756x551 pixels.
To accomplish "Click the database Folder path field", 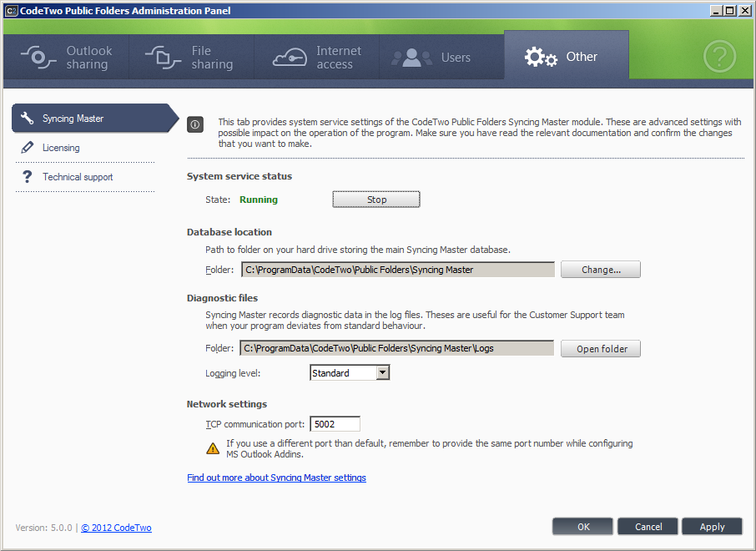I will (x=398, y=270).
